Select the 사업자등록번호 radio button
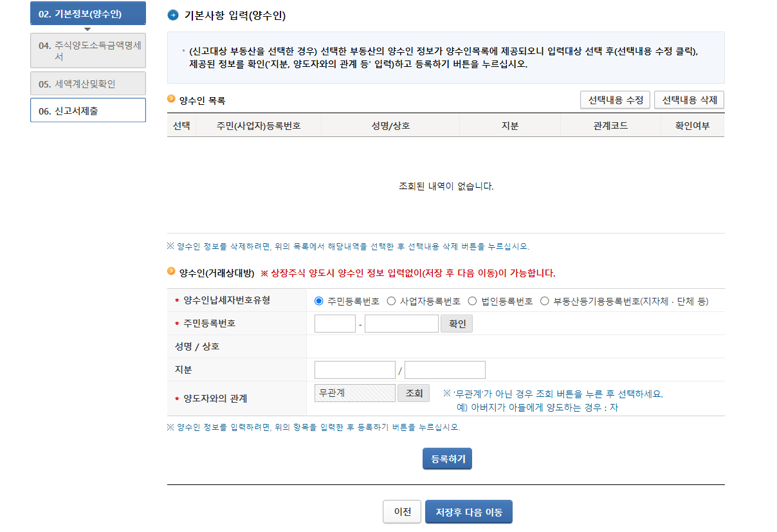The image size is (777, 532). point(392,303)
